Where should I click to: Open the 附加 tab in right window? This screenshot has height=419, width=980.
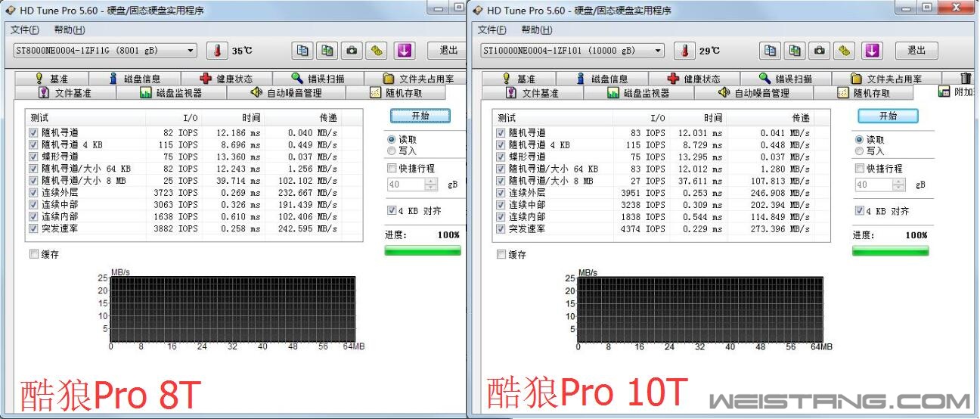pos(957,92)
